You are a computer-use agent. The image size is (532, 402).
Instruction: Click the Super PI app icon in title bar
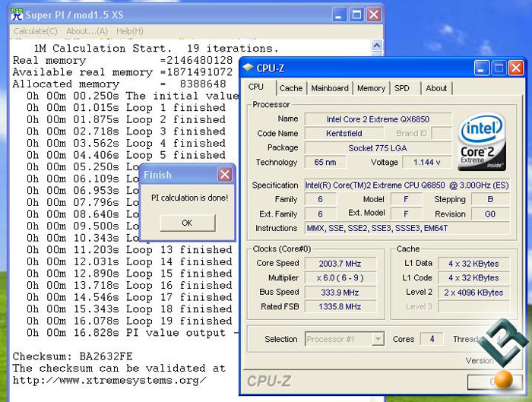[x=17, y=14]
